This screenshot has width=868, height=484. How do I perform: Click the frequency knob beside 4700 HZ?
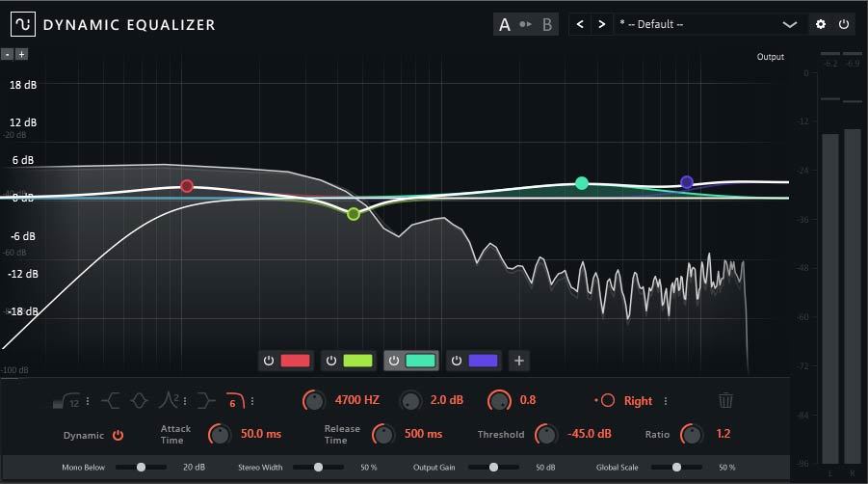pos(314,400)
